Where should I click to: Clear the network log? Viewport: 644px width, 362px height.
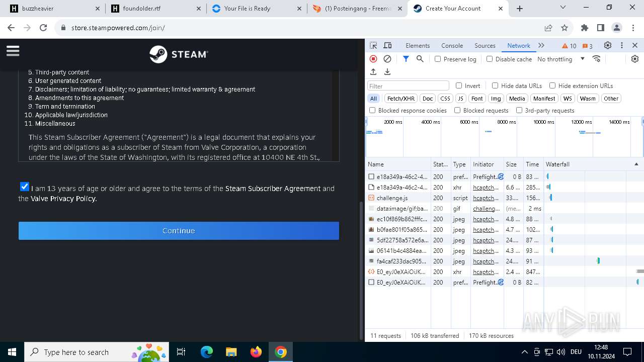click(x=387, y=59)
